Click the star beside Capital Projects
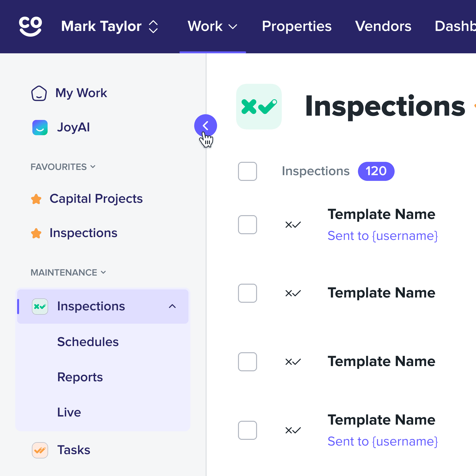 tap(36, 199)
